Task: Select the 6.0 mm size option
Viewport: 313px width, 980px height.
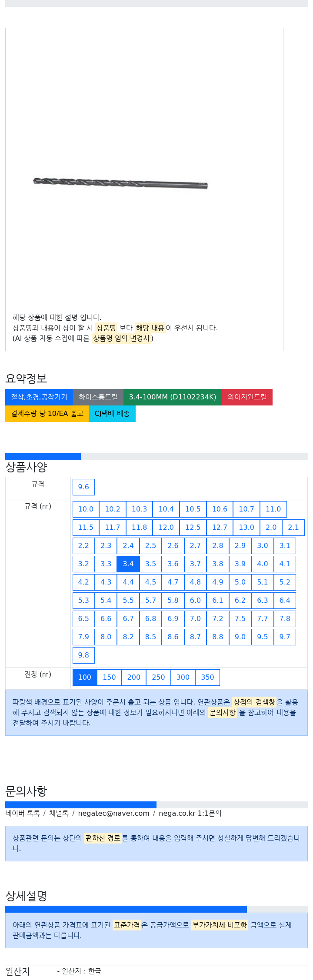Action: pos(195,601)
